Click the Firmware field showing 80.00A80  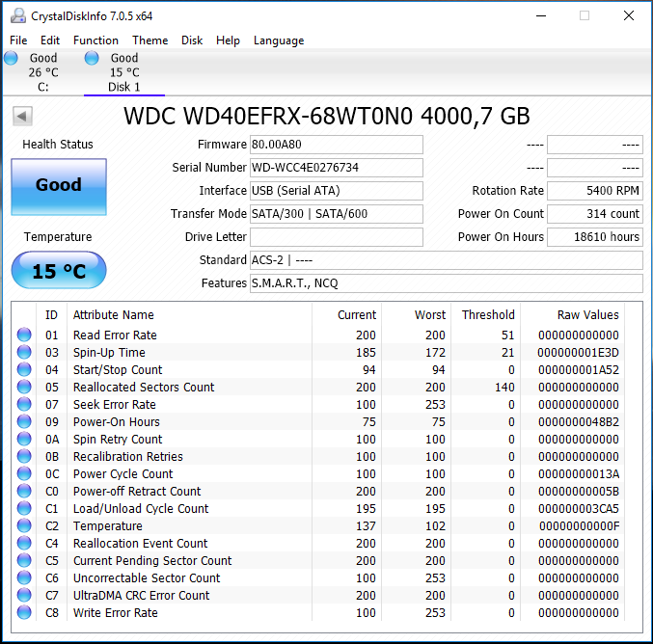tap(336, 145)
